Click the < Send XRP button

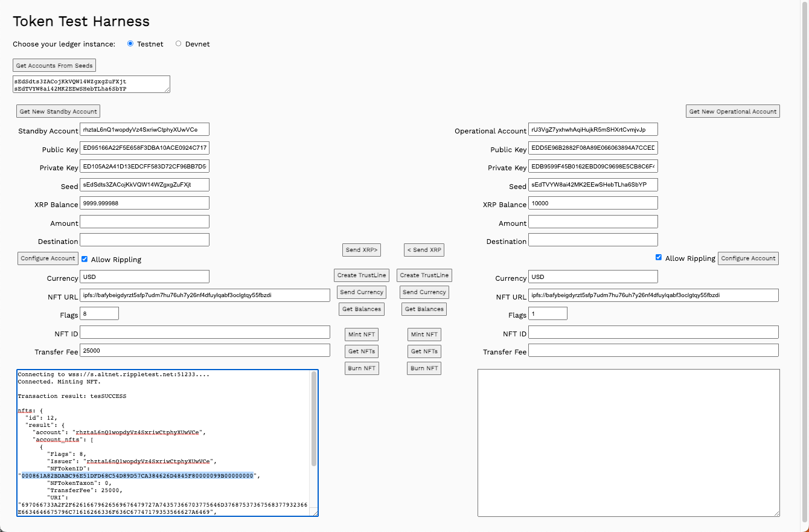tap(424, 250)
